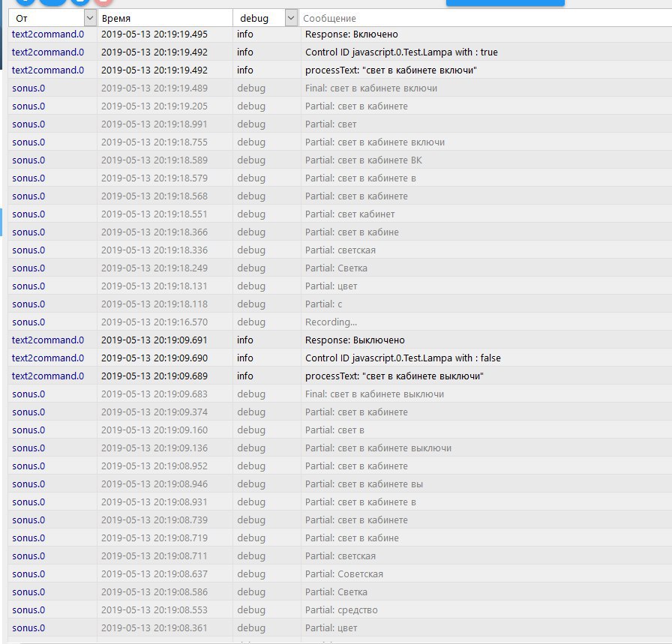Select message 'Final: свет в кабинете включи'
Screen dimensions: 672x644
click(371, 88)
